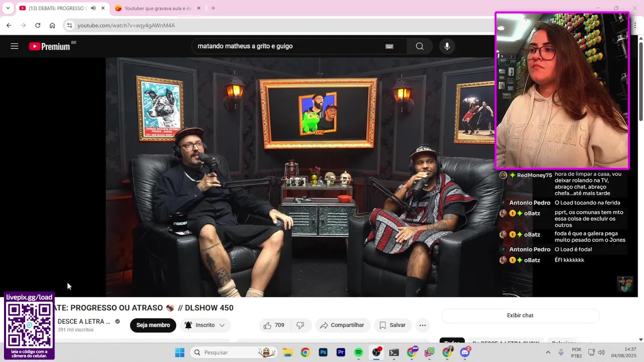The width and height of the screenshot is (644, 362).
Task: Close the DEBATE: PROGRESSO tab
Action: point(103,8)
